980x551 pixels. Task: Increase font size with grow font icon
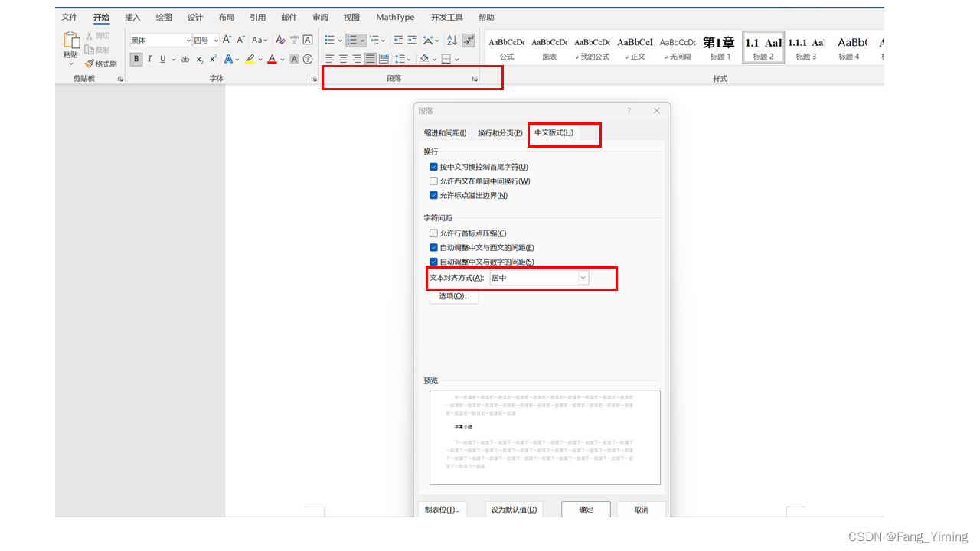(x=227, y=40)
